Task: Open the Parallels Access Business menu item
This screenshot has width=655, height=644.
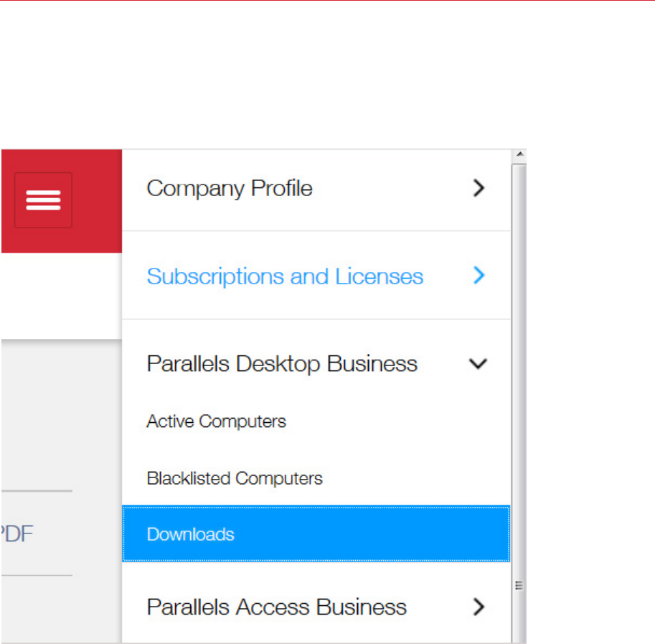Action: [x=276, y=607]
